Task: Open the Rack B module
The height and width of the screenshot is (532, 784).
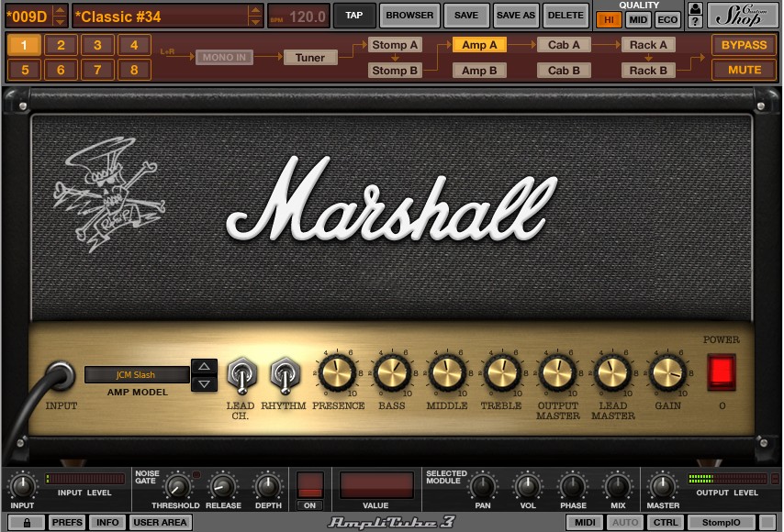Action: click(x=648, y=71)
